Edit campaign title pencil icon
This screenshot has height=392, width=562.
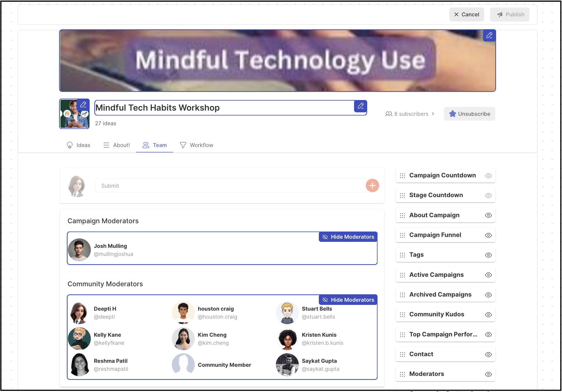point(361,106)
